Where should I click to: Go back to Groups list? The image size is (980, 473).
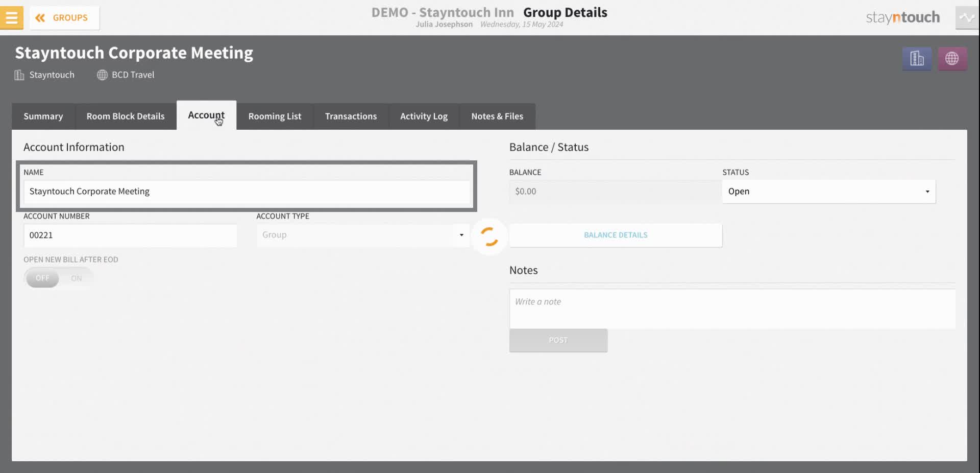[64, 18]
